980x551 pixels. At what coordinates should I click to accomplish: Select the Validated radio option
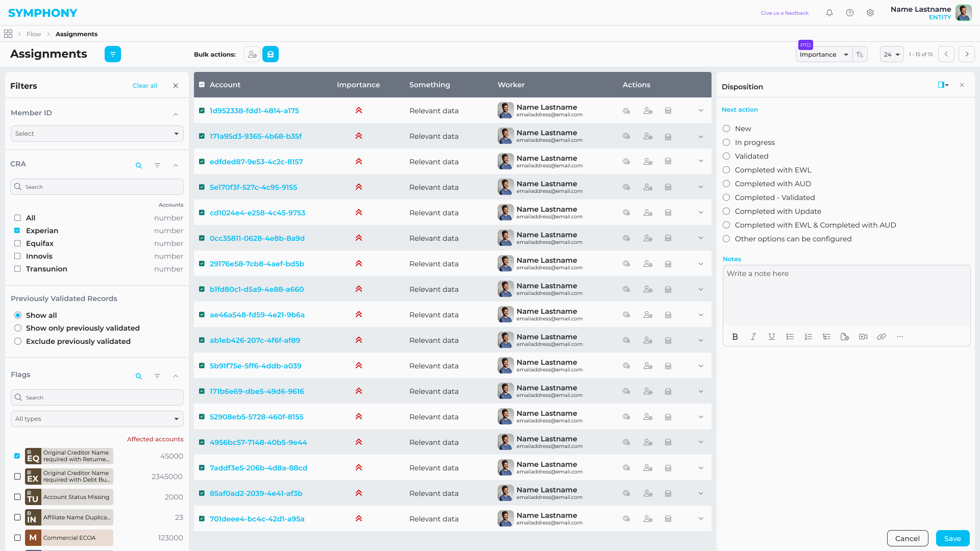click(726, 156)
